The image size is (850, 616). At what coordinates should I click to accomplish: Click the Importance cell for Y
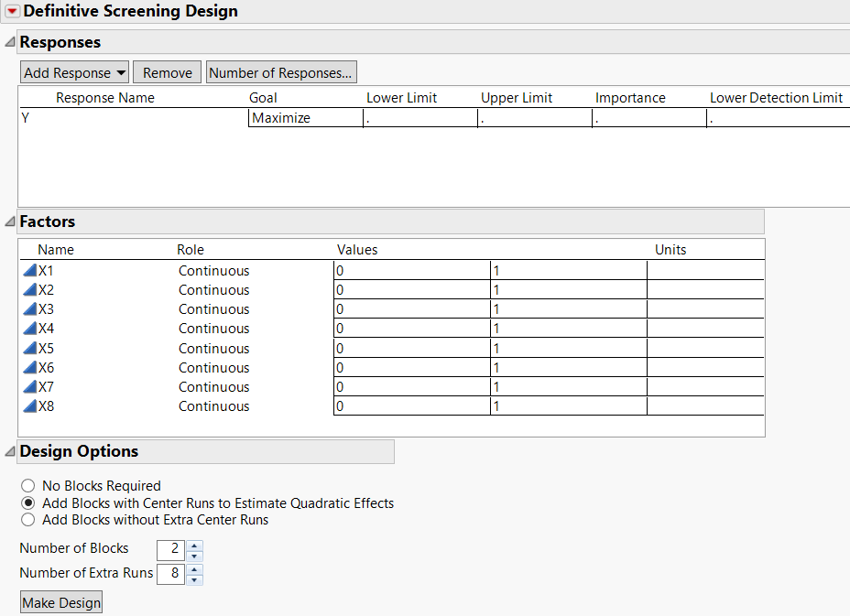point(649,118)
